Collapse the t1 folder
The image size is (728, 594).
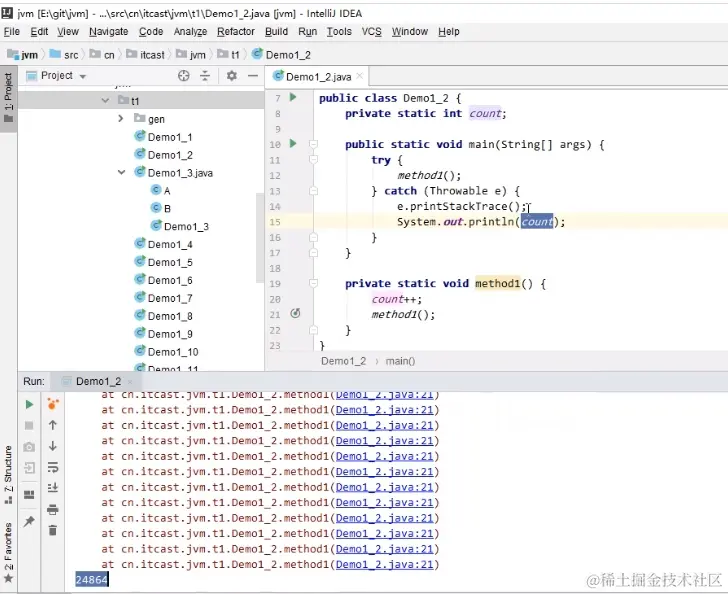point(105,100)
